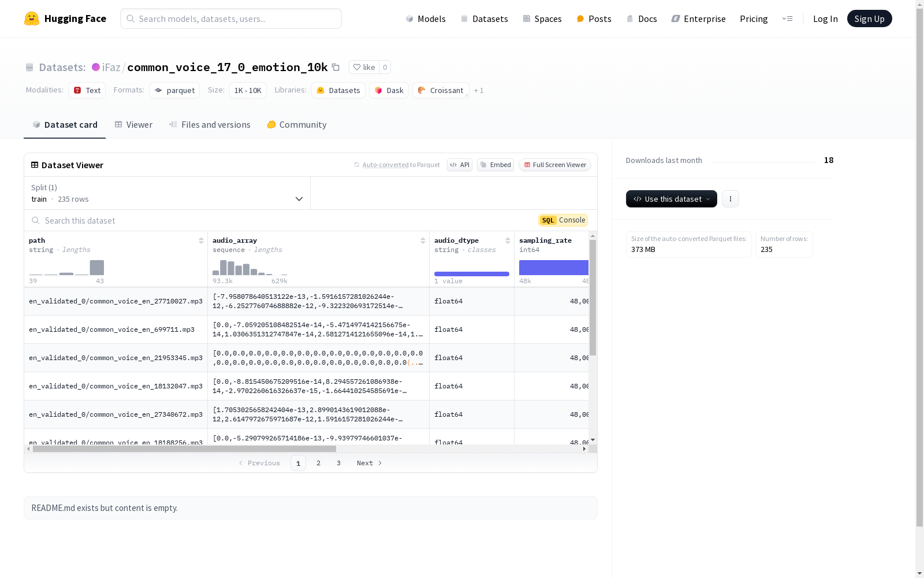Click the Embed button
Viewport: 924px width, 578px height.
pyautogui.click(x=495, y=165)
